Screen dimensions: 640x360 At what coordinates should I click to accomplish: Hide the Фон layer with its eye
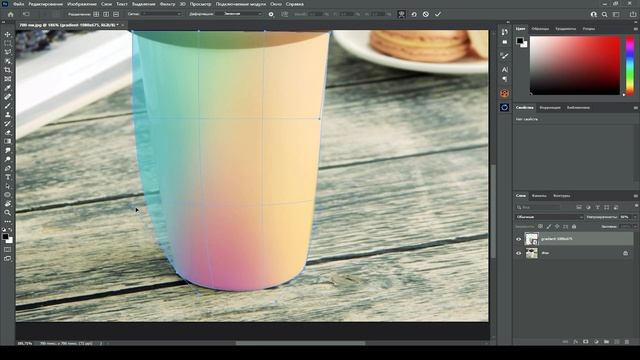click(x=519, y=253)
